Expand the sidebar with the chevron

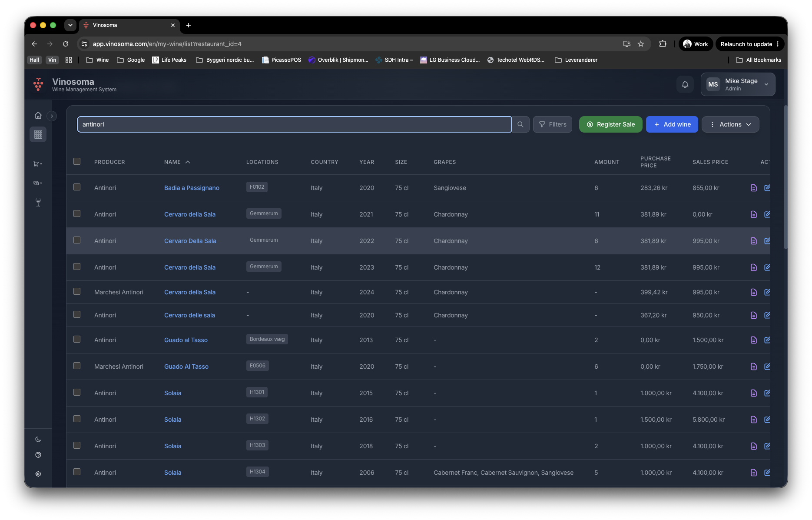coord(52,116)
